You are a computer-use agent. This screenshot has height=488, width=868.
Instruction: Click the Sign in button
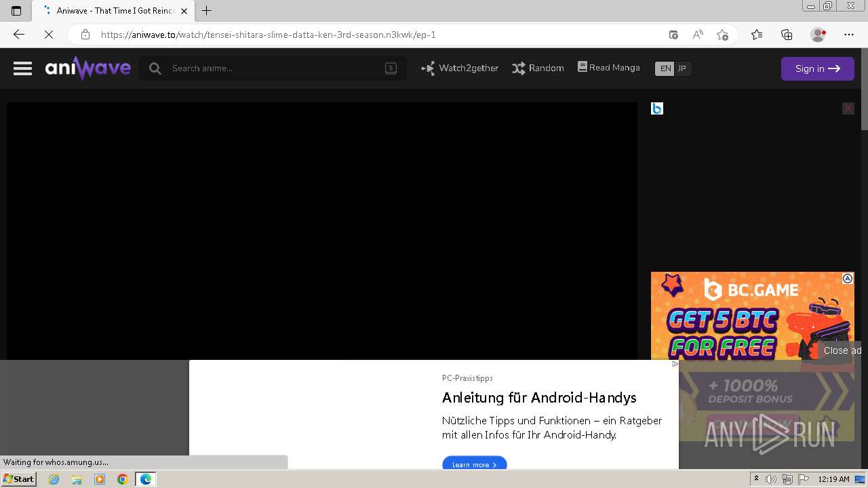817,68
